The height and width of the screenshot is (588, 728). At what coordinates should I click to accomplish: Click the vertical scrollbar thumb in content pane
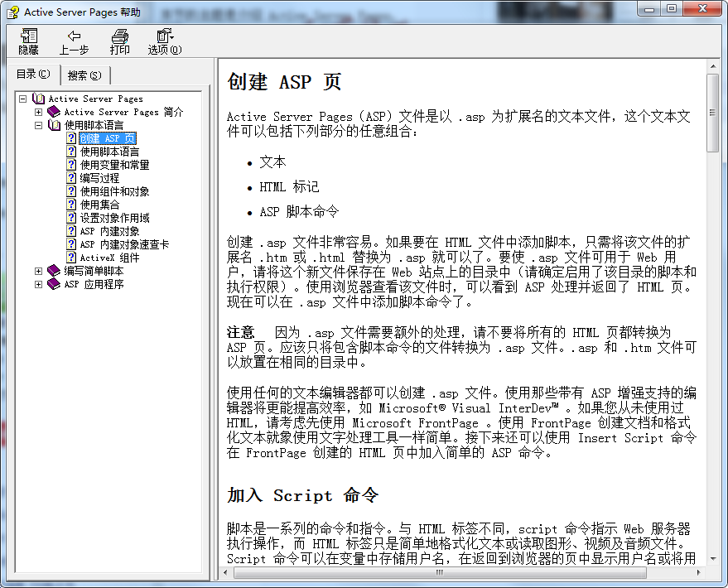tap(713, 112)
